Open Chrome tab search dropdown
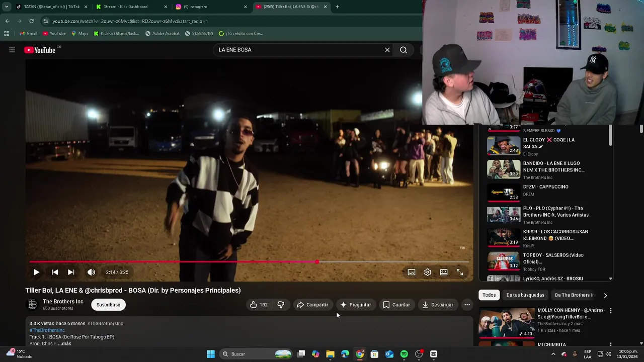The width and height of the screenshot is (644, 362). [x=7, y=7]
